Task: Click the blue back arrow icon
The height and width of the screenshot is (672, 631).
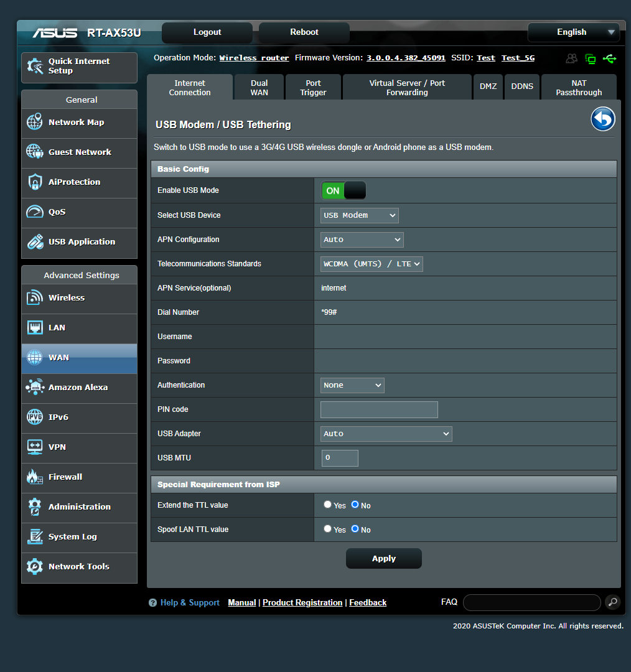Action: [x=602, y=119]
